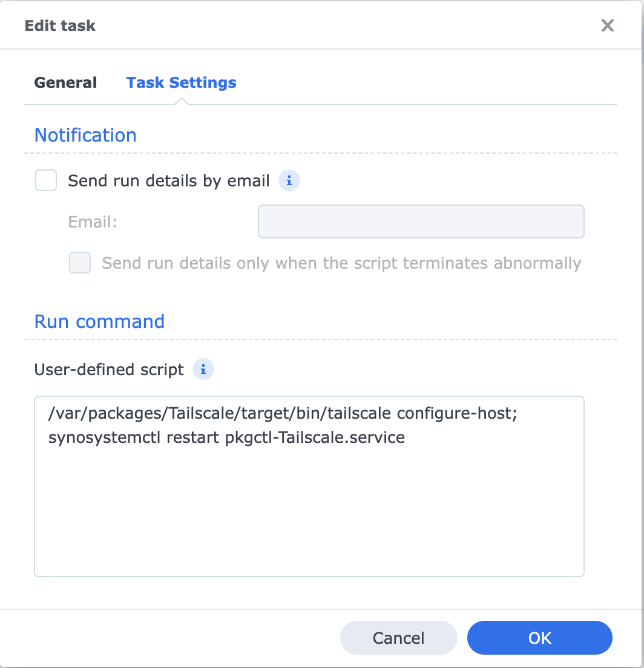The height and width of the screenshot is (668, 644).
Task: Click the Send run details by email label text
Action: (168, 180)
